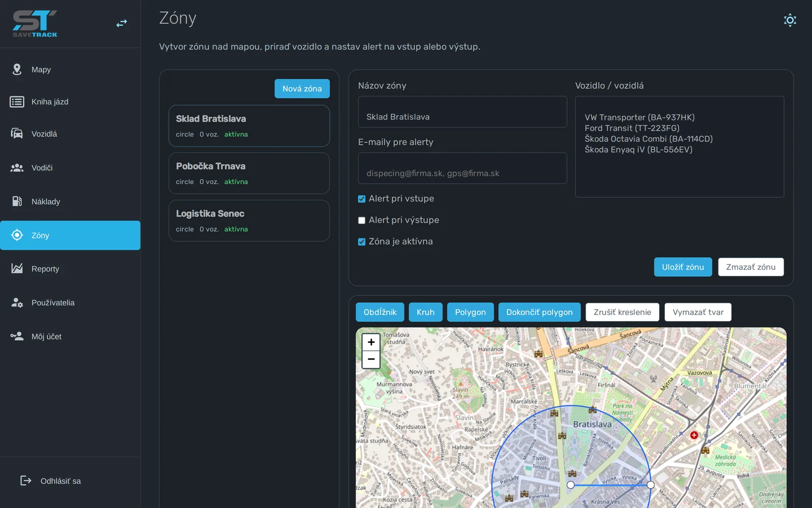
Task: Create a new zone with Nová zóna
Action: [302, 88]
